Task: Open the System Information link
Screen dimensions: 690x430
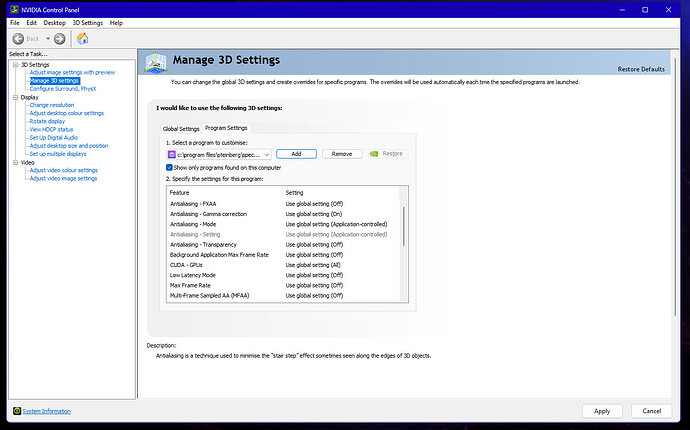Action: click(47, 411)
